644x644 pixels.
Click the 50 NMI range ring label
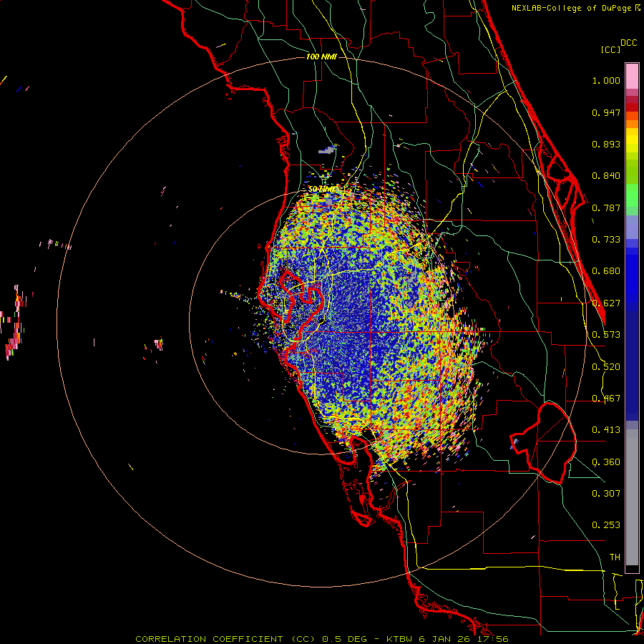(321, 189)
